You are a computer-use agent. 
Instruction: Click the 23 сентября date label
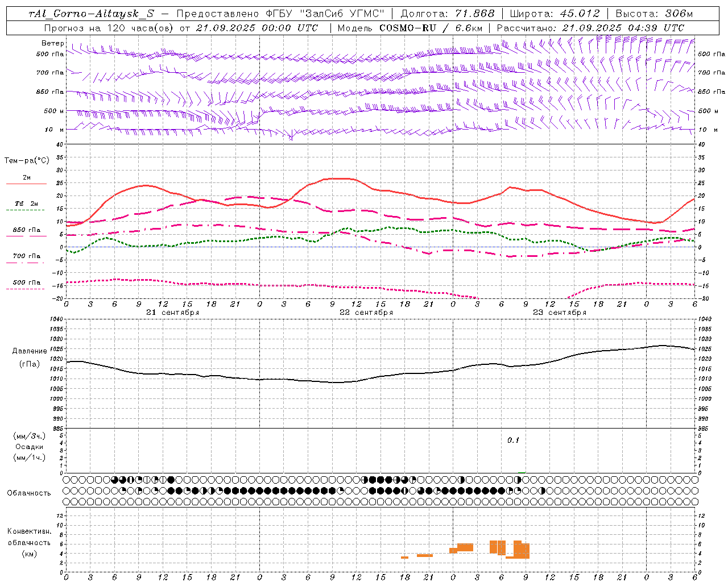[x=560, y=313]
